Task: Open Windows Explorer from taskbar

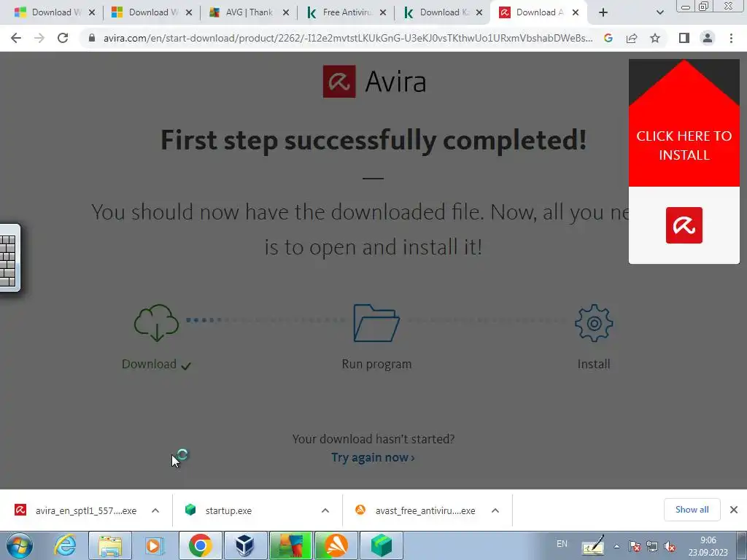Action: click(110, 545)
